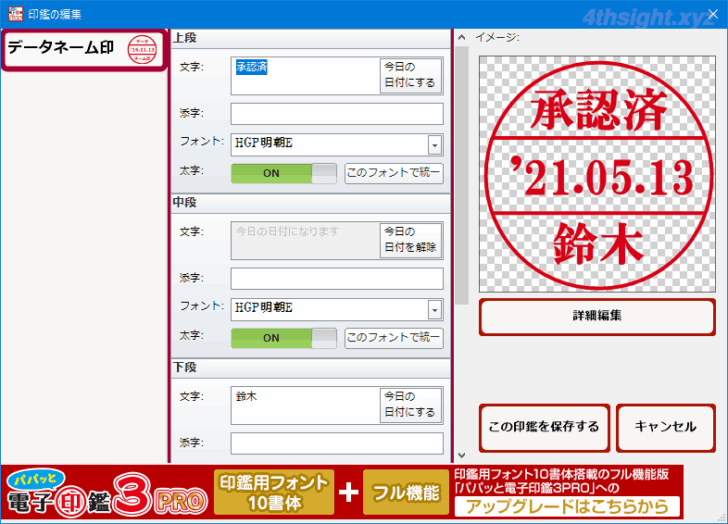Click the 下段 添字 input field
Viewport: 728px width, 524px height.
(337, 443)
